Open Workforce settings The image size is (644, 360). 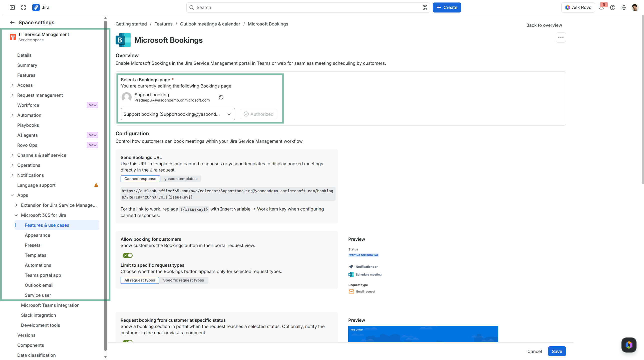point(28,105)
